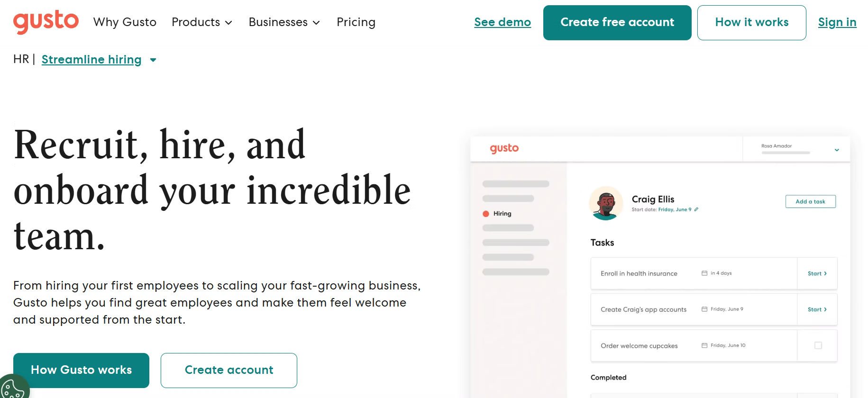Click the Create free account button

click(x=617, y=23)
